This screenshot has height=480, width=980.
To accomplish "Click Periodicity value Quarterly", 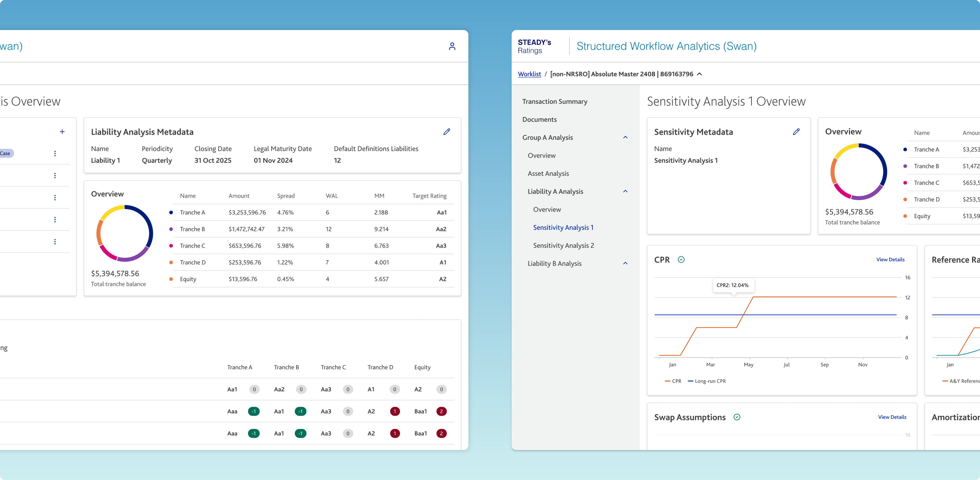I will [157, 160].
